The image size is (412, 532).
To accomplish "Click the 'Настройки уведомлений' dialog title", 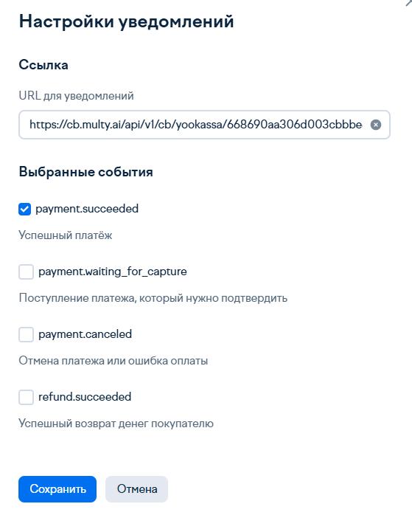I will click(126, 21).
